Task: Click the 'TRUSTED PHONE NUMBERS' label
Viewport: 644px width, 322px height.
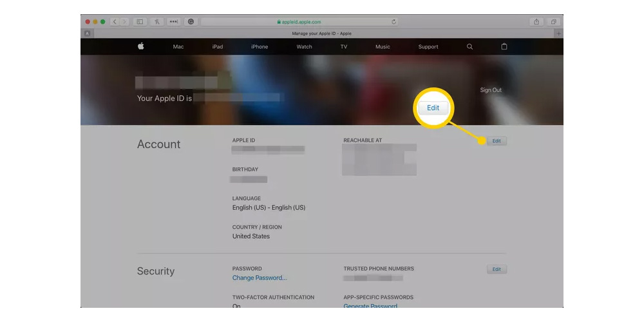Action: pos(379,269)
